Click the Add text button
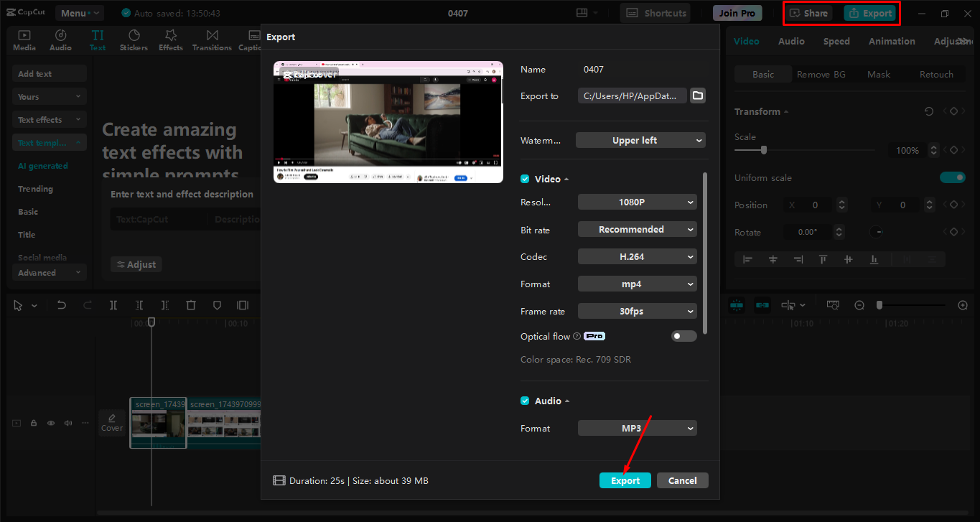This screenshot has width=980, height=522. pyautogui.click(x=49, y=73)
